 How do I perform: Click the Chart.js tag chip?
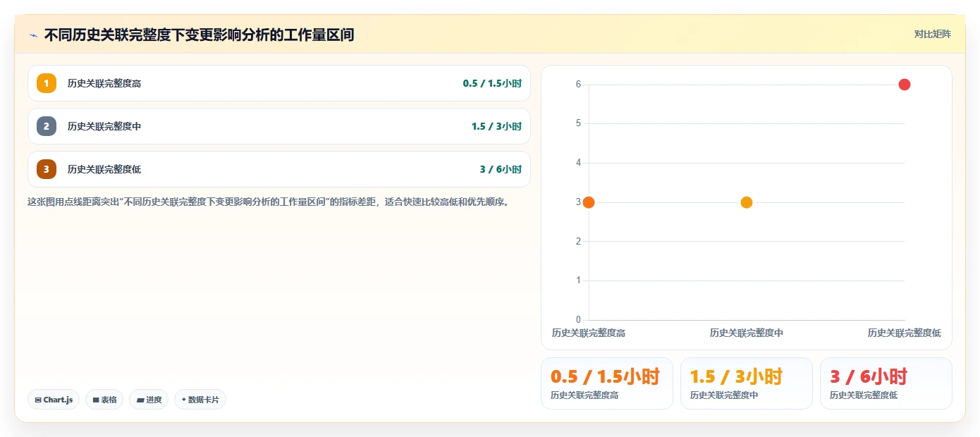click(x=54, y=400)
